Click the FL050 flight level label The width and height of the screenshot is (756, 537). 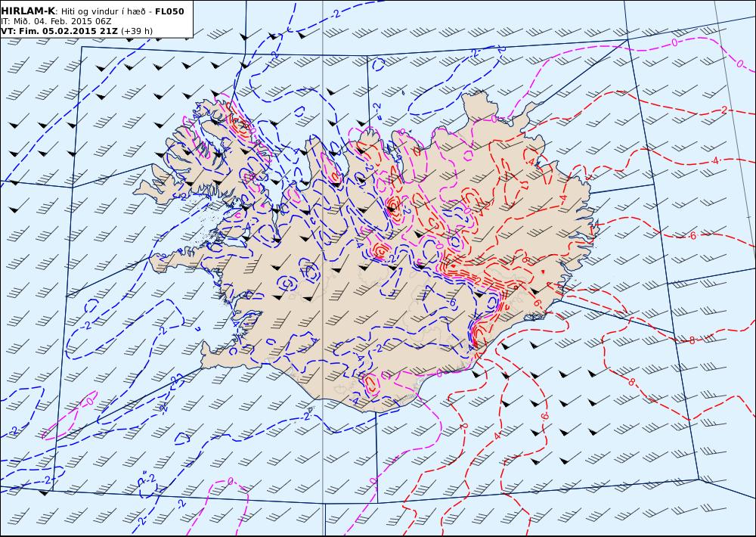(x=169, y=11)
